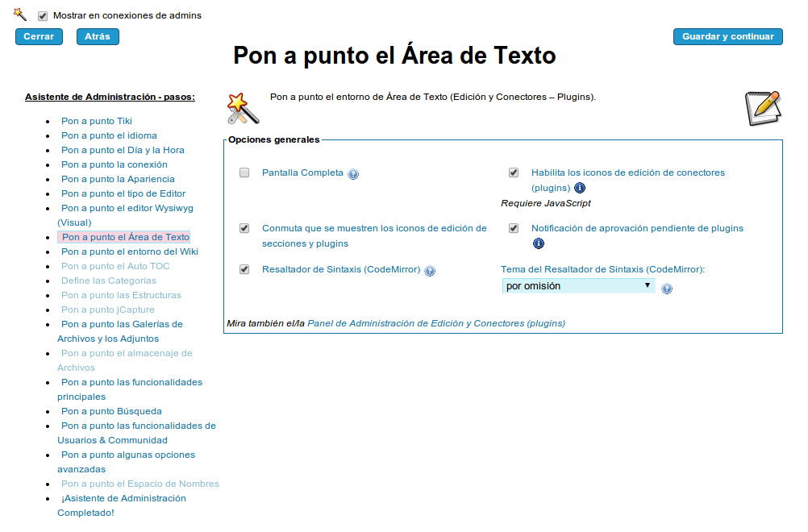This screenshot has height=532, width=808.
Task: Click info icon for plugin edit icons option
Action: pos(580,188)
